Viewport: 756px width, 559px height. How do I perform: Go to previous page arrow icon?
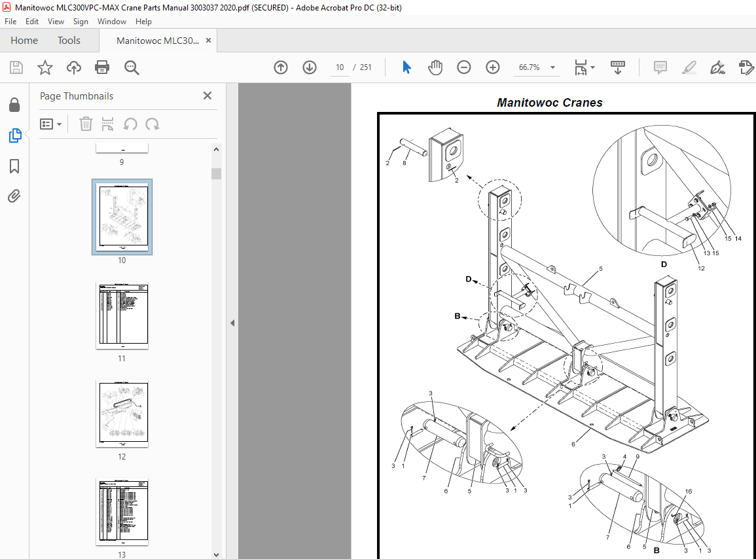tap(281, 67)
